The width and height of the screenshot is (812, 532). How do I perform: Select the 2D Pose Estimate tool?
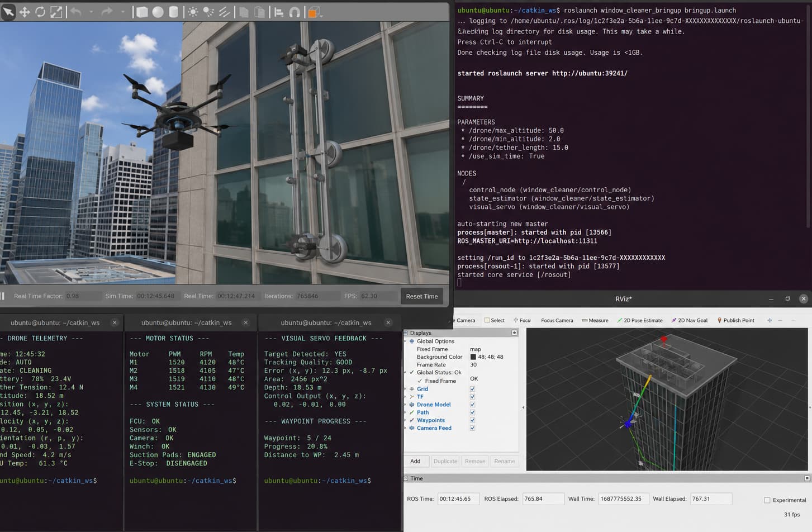pyautogui.click(x=639, y=320)
